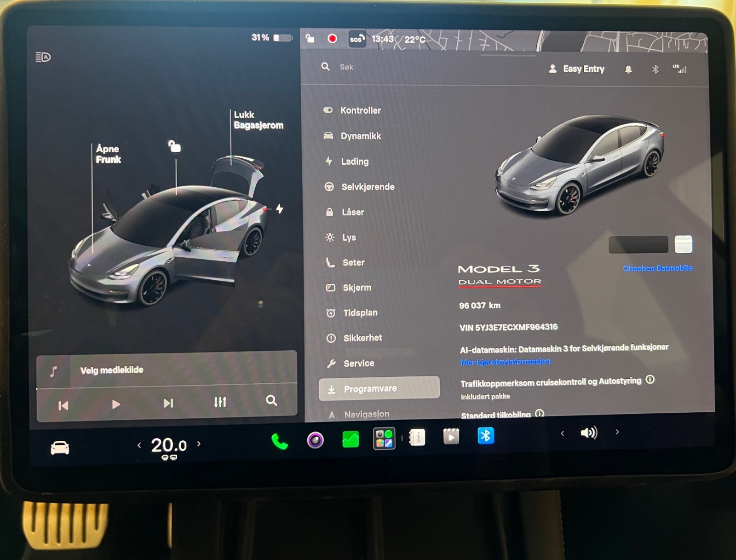Click Åpne Frunk to open frunk
Screen dimensions: 736x560
coord(108,154)
